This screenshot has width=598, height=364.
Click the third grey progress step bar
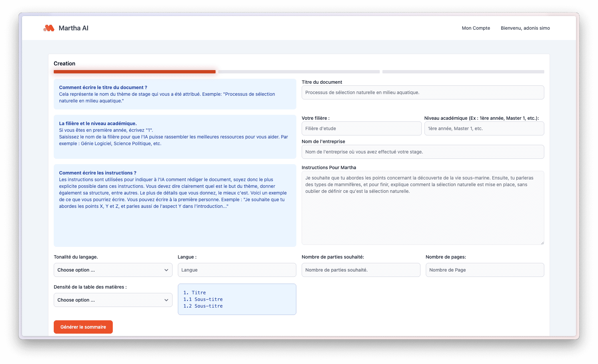point(463,72)
